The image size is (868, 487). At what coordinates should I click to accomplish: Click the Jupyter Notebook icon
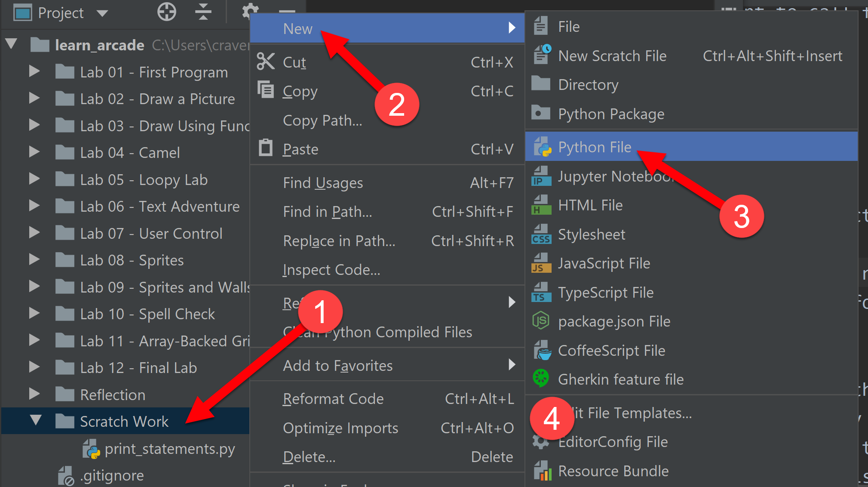click(541, 176)
